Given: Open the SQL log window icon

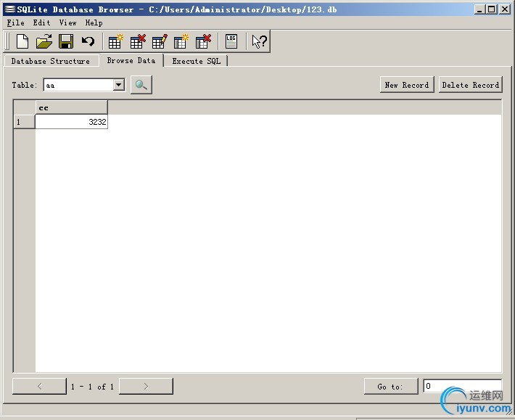Looking at the screenshot, I should click(231, 41).
